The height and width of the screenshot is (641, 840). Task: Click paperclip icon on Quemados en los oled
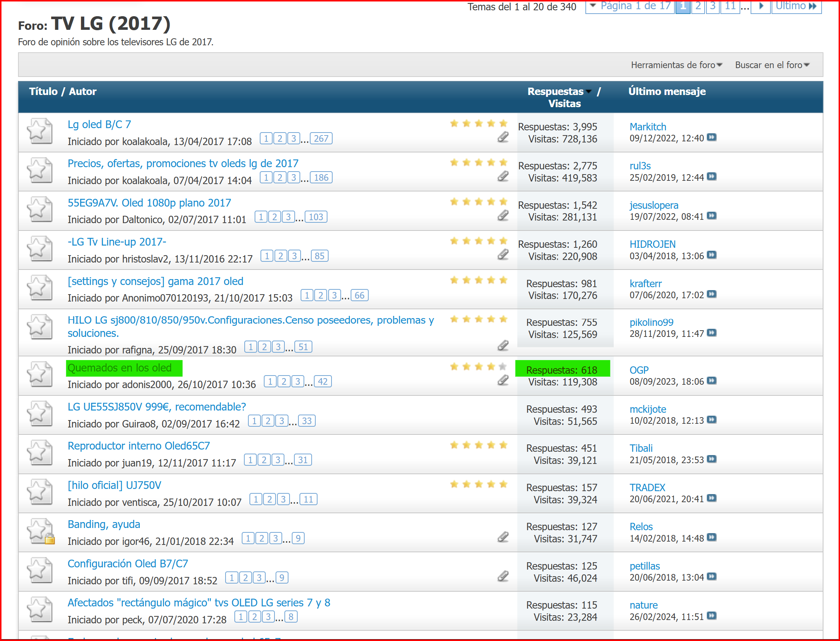pos(503,380)
